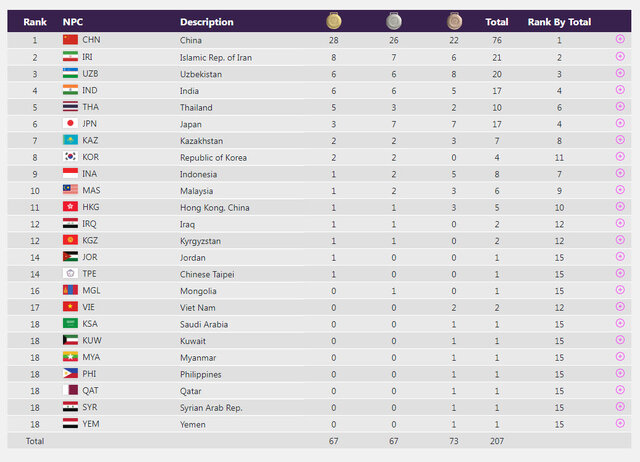Click the Total column header
The height and width of the screenshot is (462, 640).
(496, 21)
